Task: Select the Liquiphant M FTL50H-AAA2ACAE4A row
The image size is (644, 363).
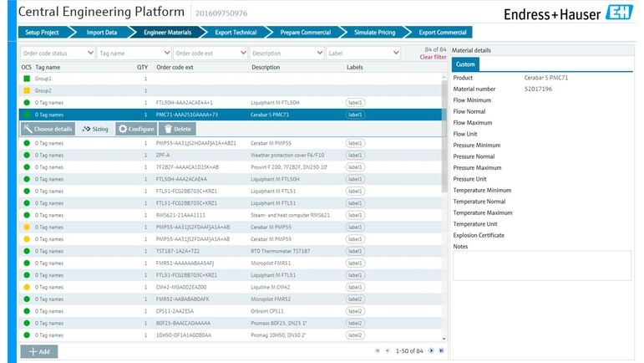Action: 231,179
